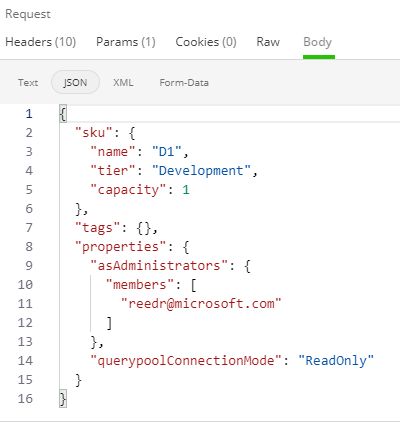Viewport: 400px width, 422px height.
Task: Click the "members" key
Action: coord(140,285)
